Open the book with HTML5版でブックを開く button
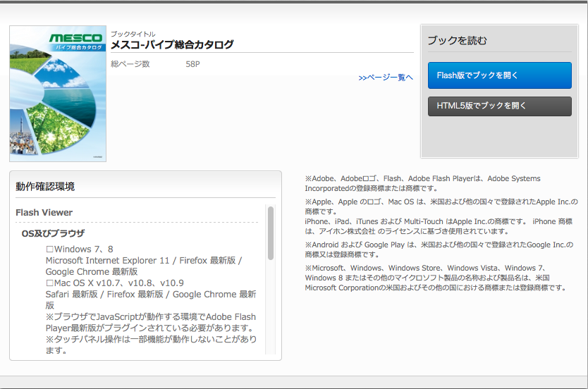The width and height of the screenshot is (588, 389). (499, 106)
